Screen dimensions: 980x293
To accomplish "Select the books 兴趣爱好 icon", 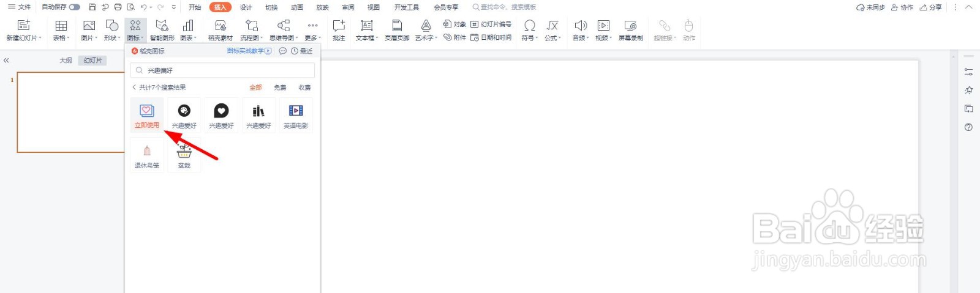I will click(258, 114).
